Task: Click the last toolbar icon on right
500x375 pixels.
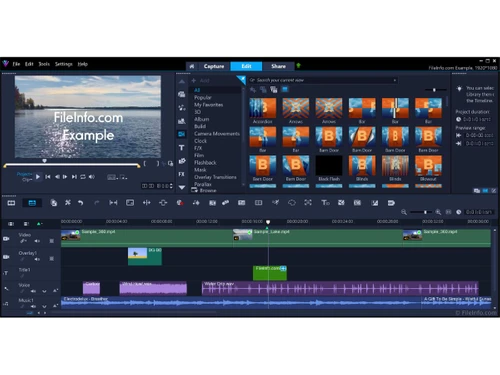Action: coord(391,203)
